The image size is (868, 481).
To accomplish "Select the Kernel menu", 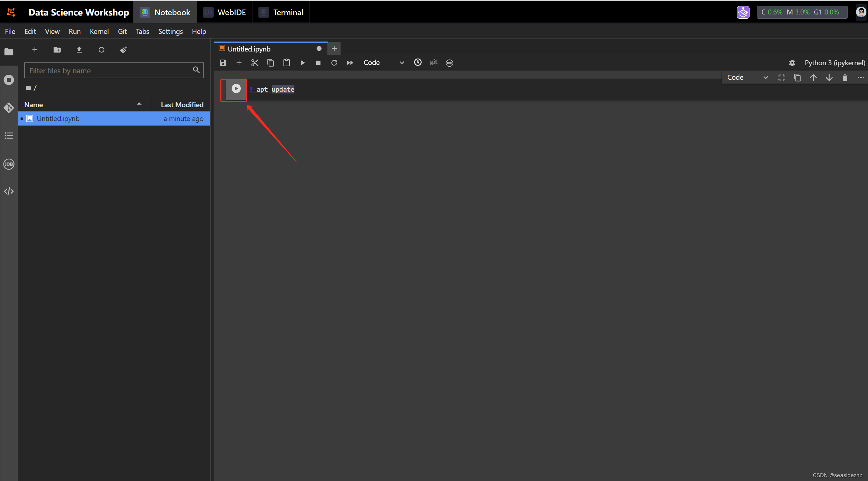I will (98, 31).
